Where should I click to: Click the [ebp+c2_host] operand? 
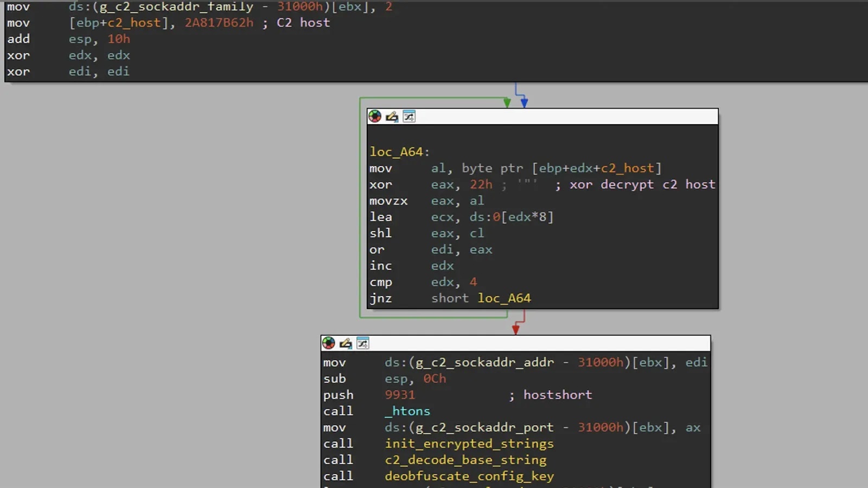[119, 23]
